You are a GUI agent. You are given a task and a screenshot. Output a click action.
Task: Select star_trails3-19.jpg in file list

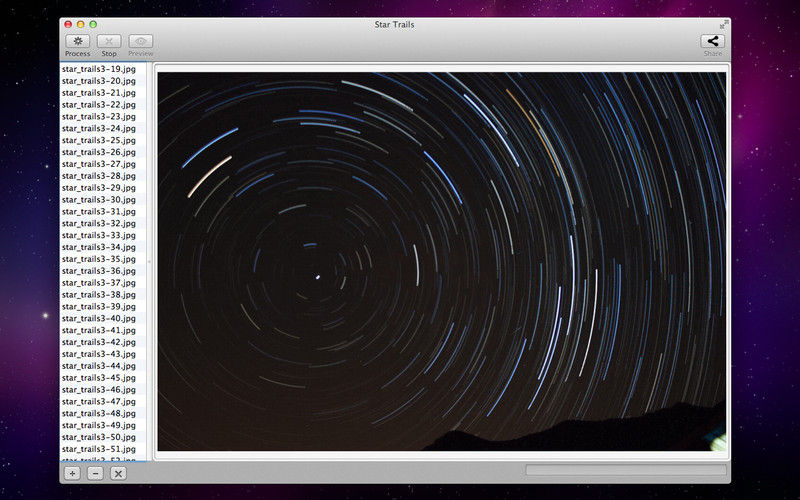[x=103, y=69]
